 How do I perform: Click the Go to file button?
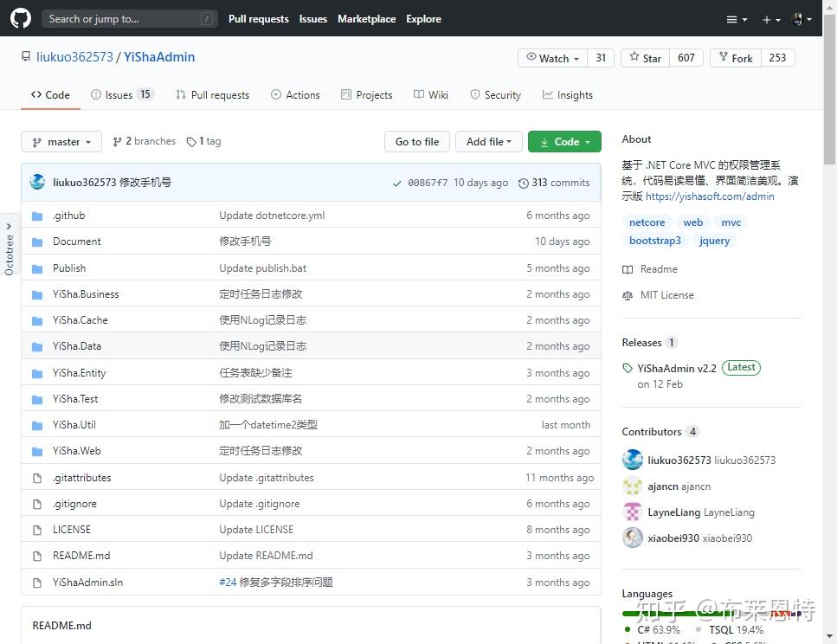(x=417, y=141)
